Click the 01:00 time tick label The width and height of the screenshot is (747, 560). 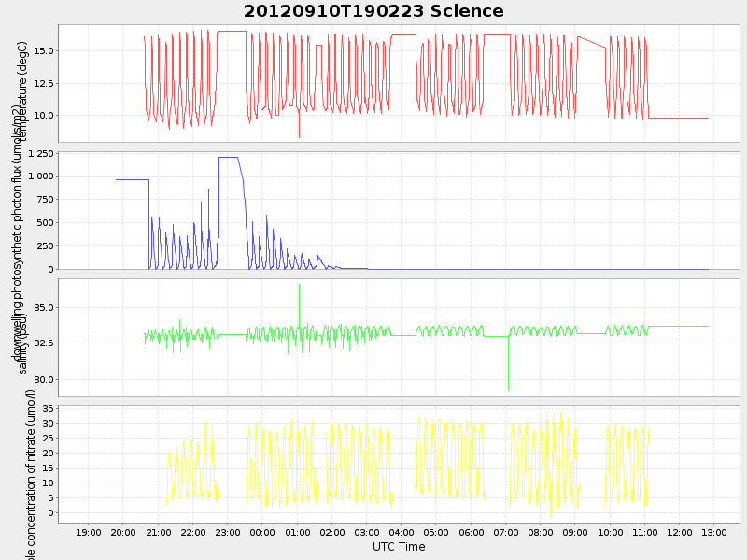click(298, 532)
